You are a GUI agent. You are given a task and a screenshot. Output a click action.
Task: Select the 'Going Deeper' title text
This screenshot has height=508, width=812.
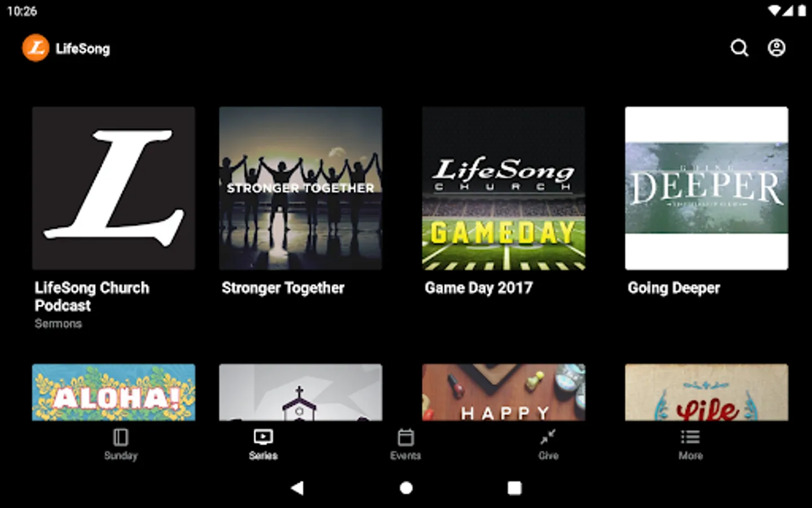click(674, 288)
